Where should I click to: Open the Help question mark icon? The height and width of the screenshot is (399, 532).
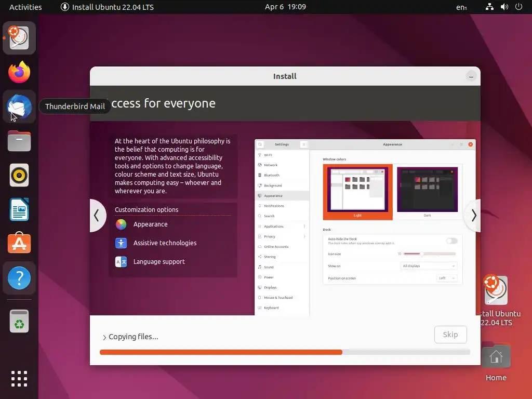tap(19, 278)
